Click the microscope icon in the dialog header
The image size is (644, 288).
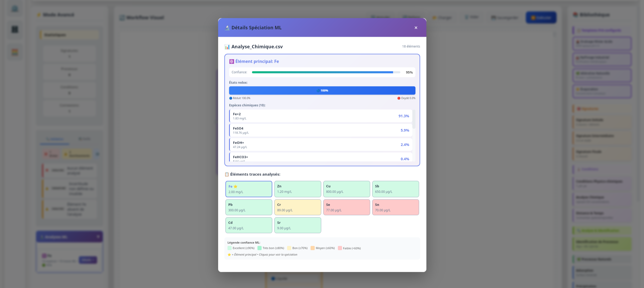[x=227, y=27]
